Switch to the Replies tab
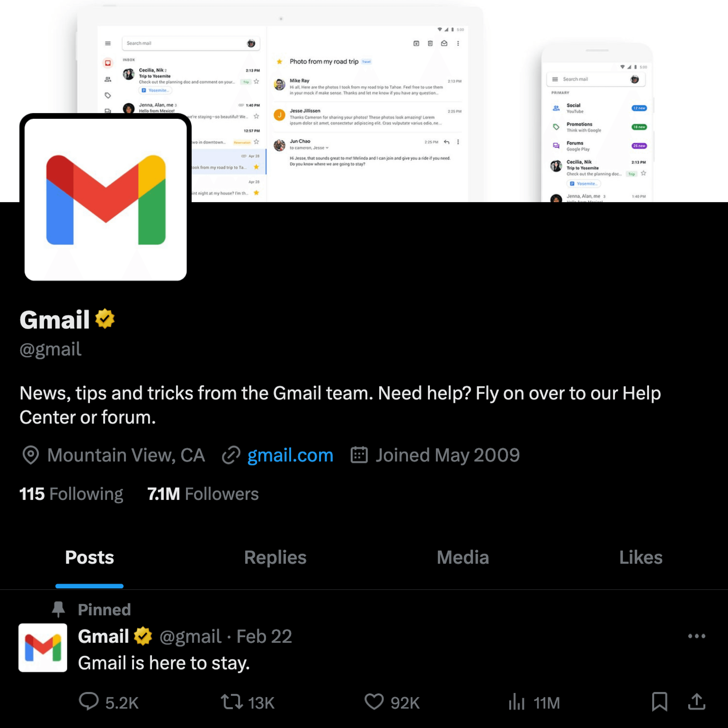This screenshot has width=728, height=728. (275, 557)
